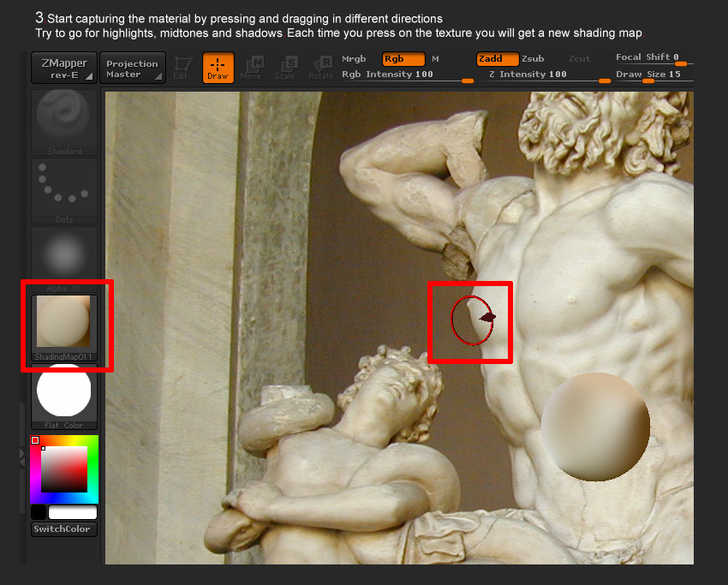Switch to the Rotate gyro icon
728x585 pixels.
pos(321,69)
